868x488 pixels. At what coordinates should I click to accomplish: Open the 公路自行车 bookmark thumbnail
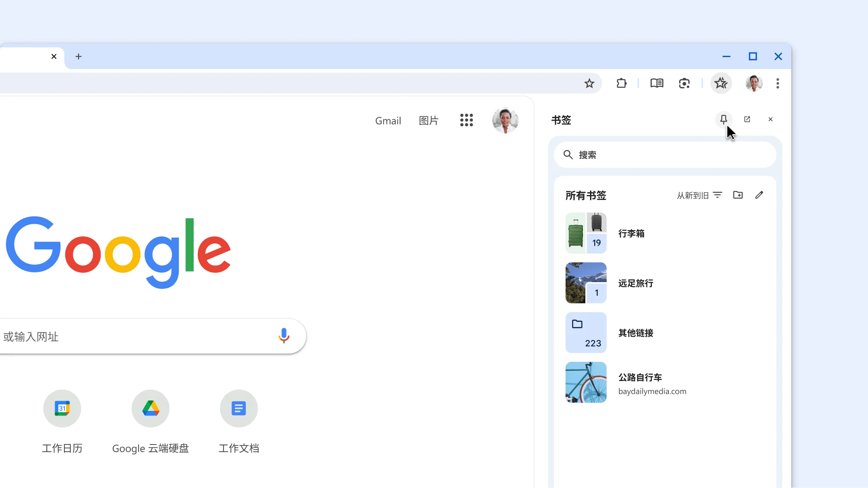(x=586, y=382)
